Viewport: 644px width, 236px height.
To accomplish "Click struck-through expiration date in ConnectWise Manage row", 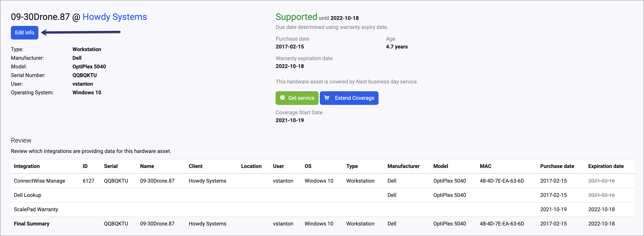I will (601, 181).
